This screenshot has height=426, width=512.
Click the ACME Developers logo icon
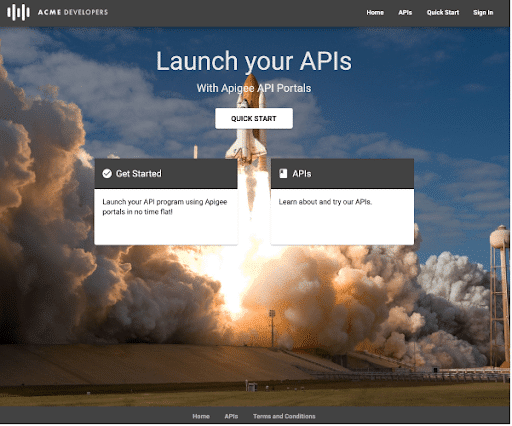[x=18, y=12]
